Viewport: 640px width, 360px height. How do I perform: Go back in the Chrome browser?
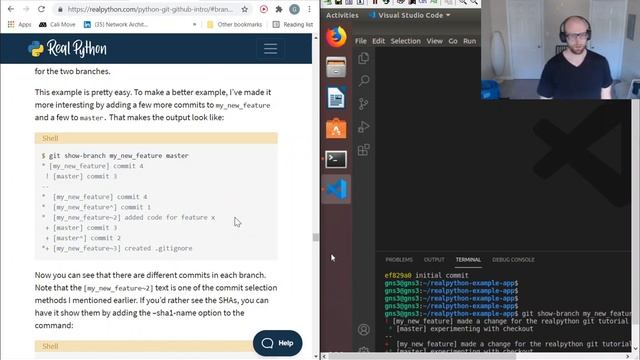11,9
